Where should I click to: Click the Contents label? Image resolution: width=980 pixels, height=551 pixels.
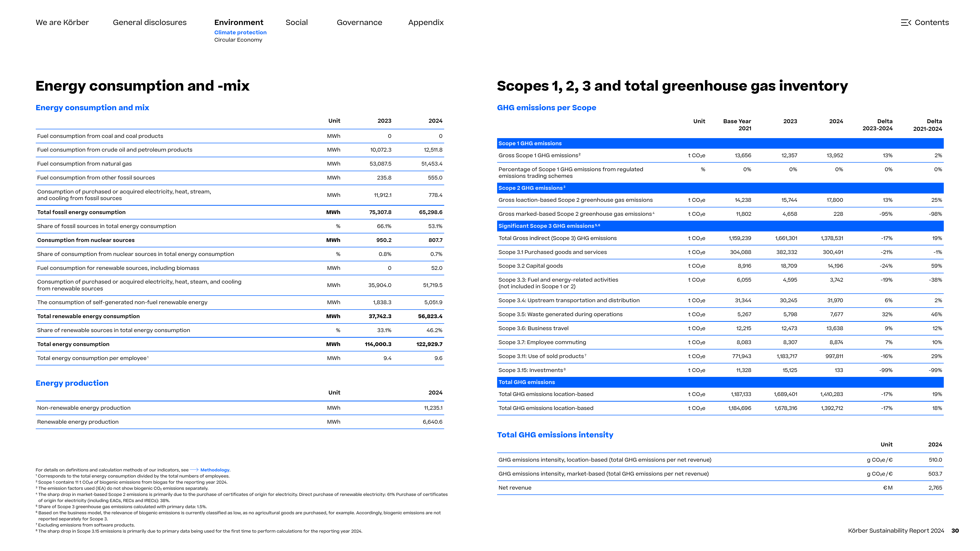click(x=932, y=23)
